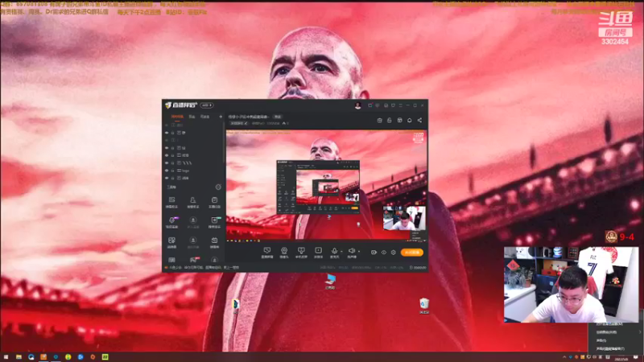Image resolution: width=644 pixels, height=362 pixels.
Task: Open speaker options dropdown arrow
Action: coord(359,251)
